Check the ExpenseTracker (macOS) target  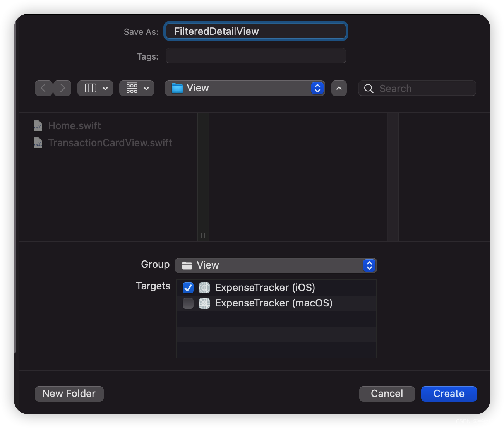tap(188, 303)
